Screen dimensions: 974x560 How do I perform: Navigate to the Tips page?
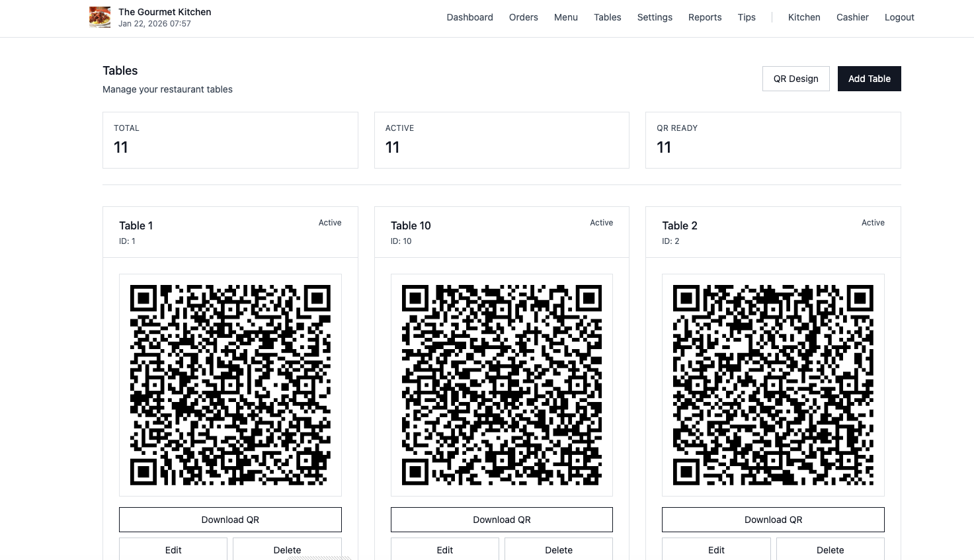[746, 17]
